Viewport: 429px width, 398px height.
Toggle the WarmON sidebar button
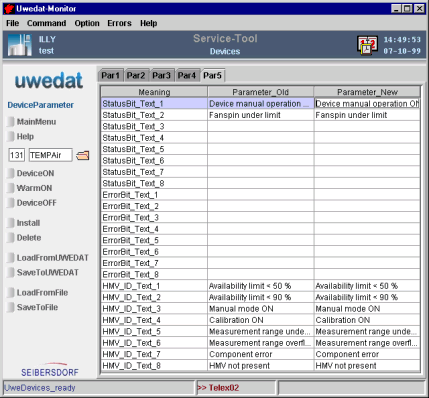(x=30, y=188)
